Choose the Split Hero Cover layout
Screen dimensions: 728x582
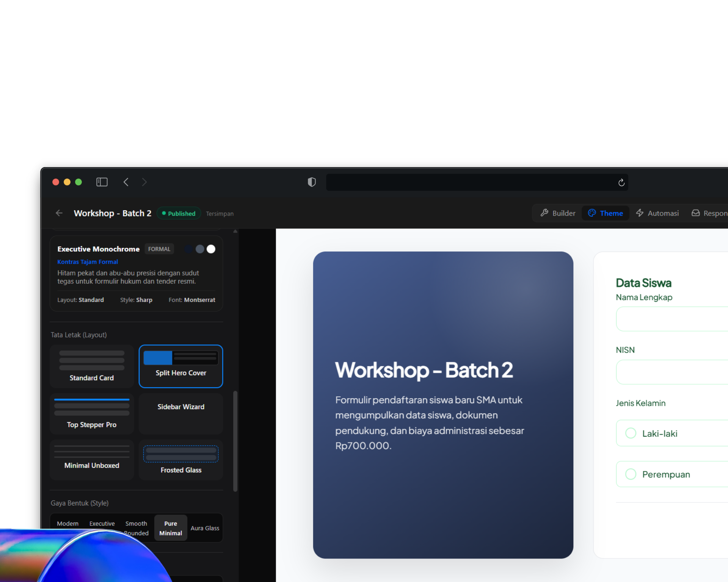point(181,366)
